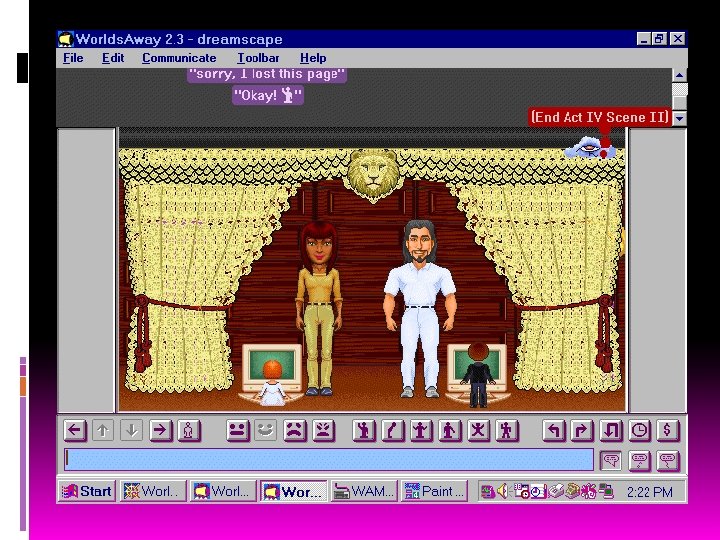Click the "End Act IV Scene II" bubble
Image resolution: width=720 pixels, height=540 pixels.
click(599, 117)
